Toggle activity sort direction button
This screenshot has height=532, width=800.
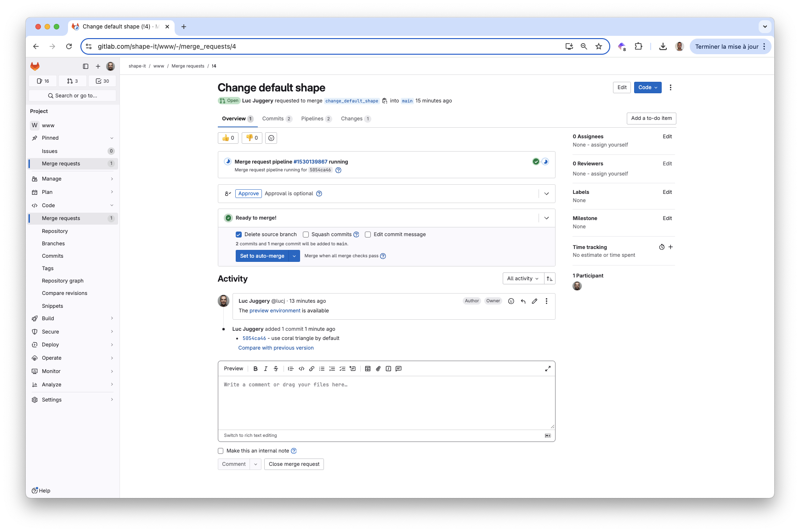[550, 278]
